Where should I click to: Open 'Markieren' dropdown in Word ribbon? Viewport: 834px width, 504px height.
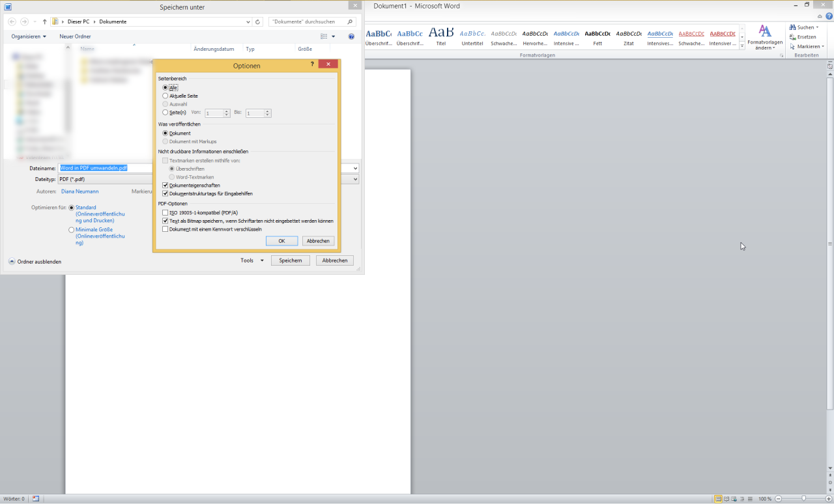(823, 47)
